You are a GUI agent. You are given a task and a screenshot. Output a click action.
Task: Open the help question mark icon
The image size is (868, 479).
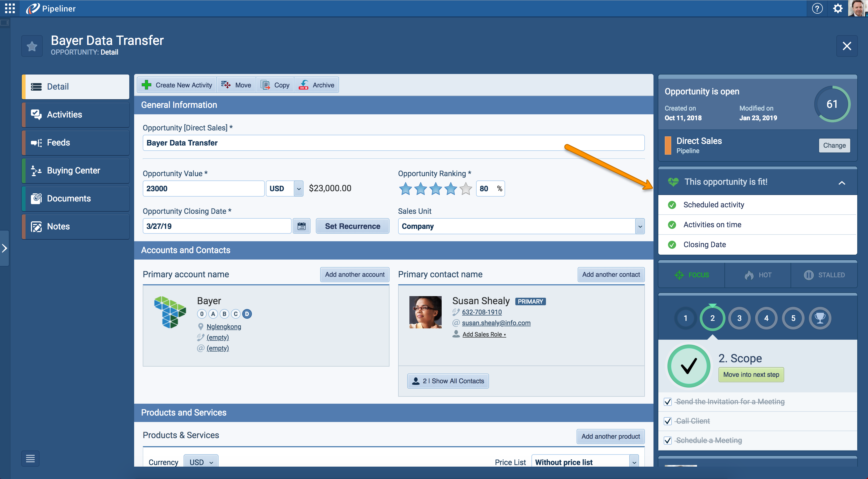(817, 8)
